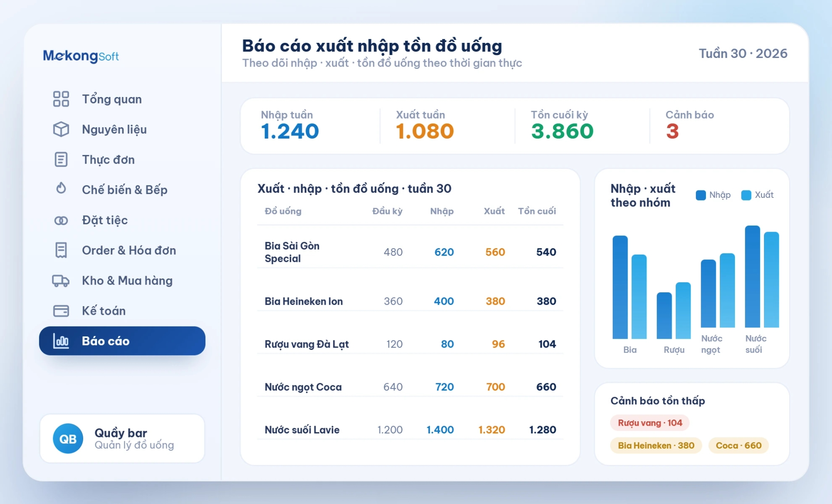Select Đặt tiệc in sidebar
Screen dimensions: 832x504
pyautogui.click(x=122, y=220)
